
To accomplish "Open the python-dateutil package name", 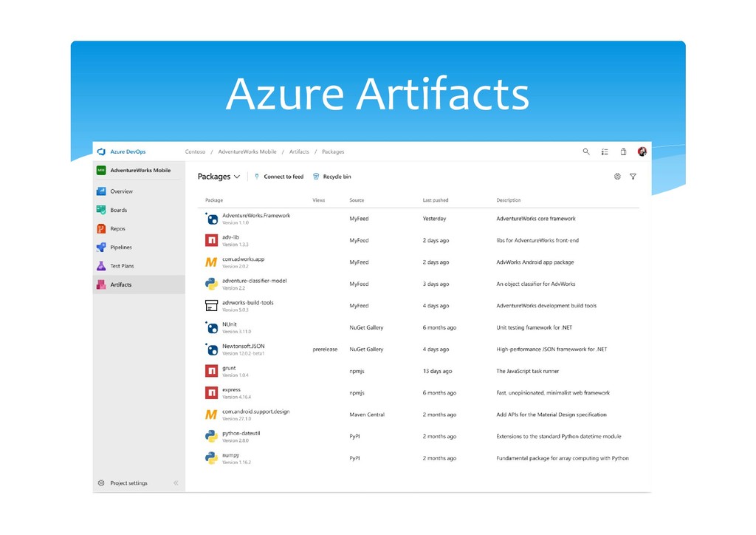I will (241, 433).
